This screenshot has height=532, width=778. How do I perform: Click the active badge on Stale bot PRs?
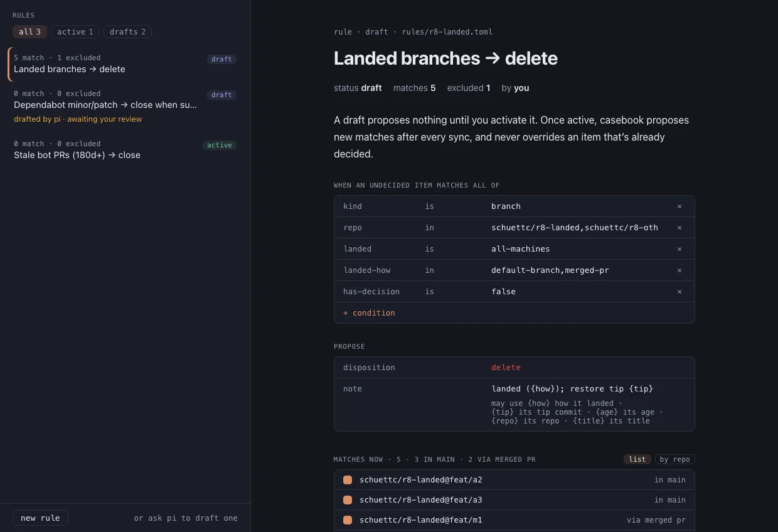(220, 145)
